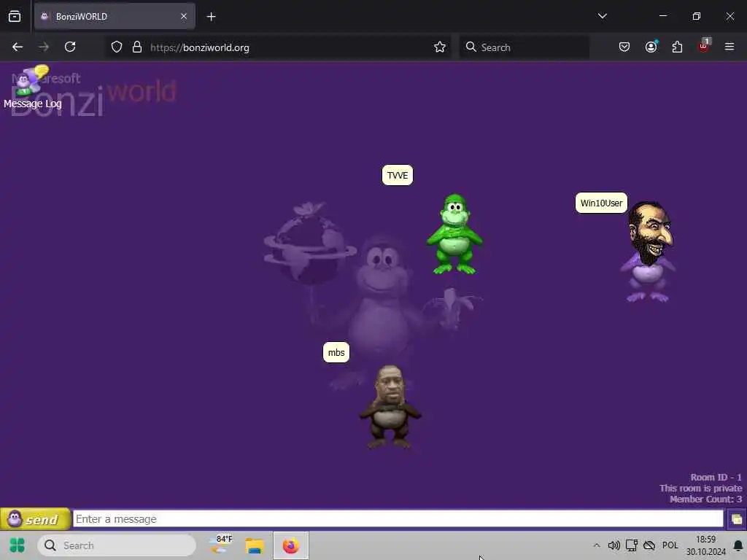Focus the browser Search box
The image size is (747, 560).
(x=524, y=47)
